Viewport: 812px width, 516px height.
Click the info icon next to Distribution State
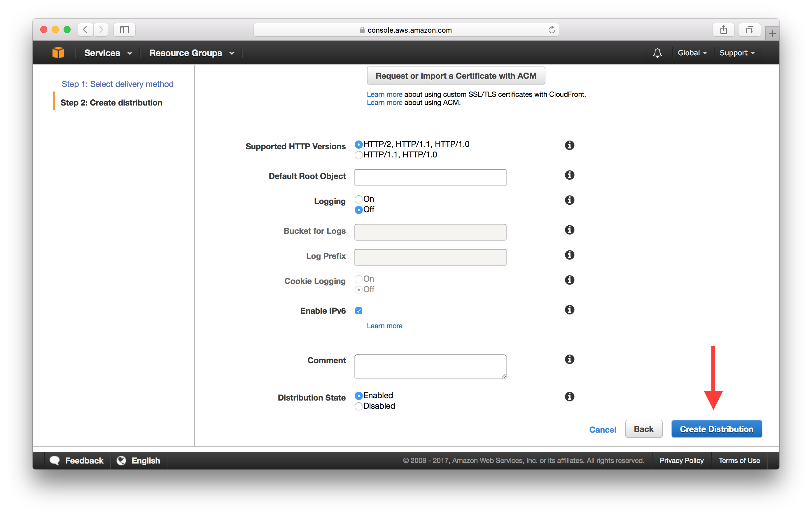pos(569,395)
